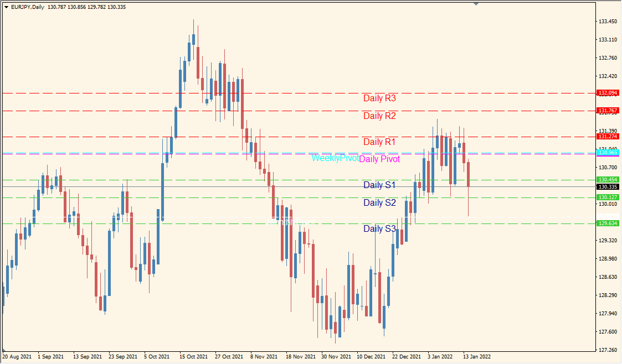Click 133.110 on the price scale
Image resolution: width=622 pixels, height=364 pixels.
(608, 40)
